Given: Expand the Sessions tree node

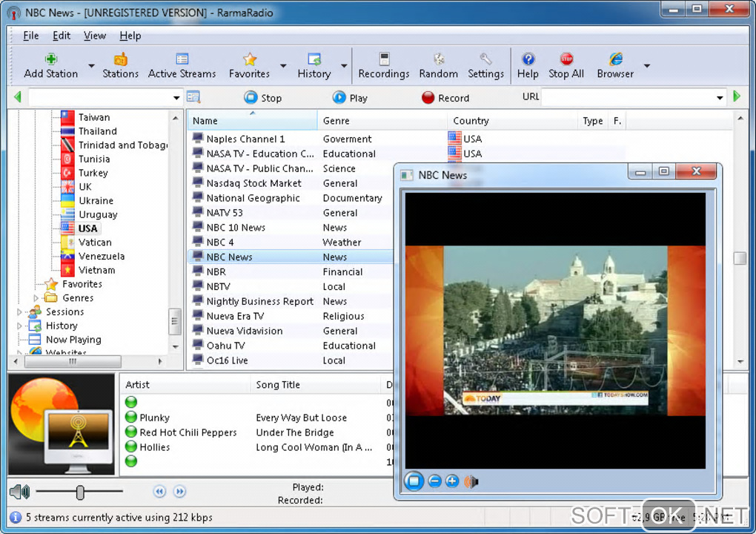Looking at the screenshot, I should pos(20,312).
